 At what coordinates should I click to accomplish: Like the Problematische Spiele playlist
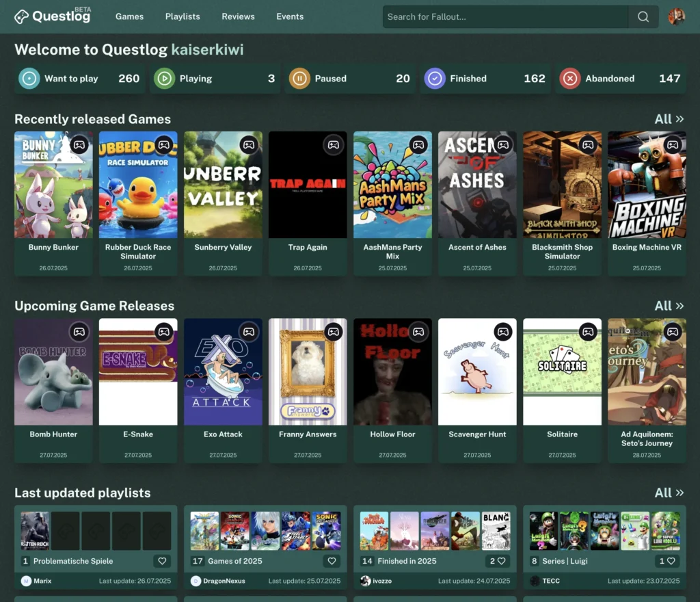[162, 561]
